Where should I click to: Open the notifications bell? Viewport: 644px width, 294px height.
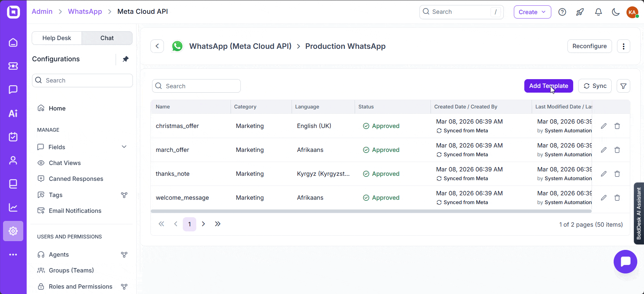tap(598, 12)
